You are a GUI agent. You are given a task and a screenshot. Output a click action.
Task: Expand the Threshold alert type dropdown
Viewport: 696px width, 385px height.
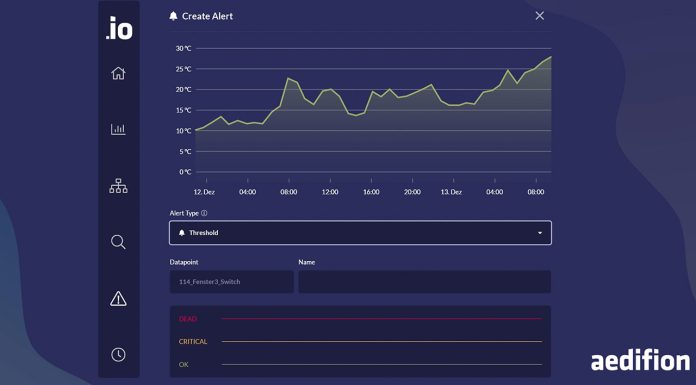(x=360, y=233)
